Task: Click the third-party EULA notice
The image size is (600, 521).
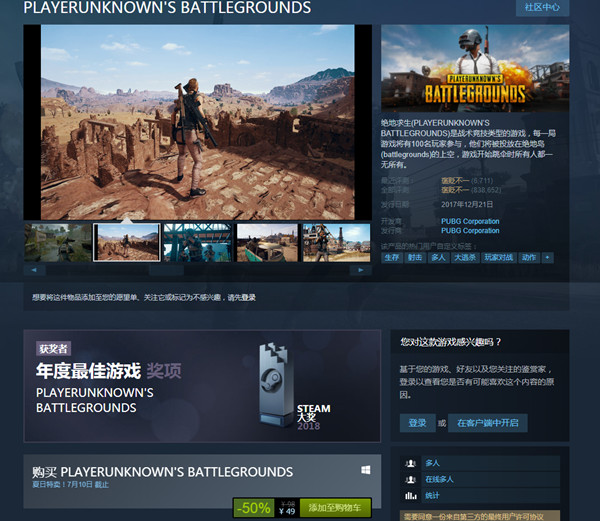Action: coord(479,515)
